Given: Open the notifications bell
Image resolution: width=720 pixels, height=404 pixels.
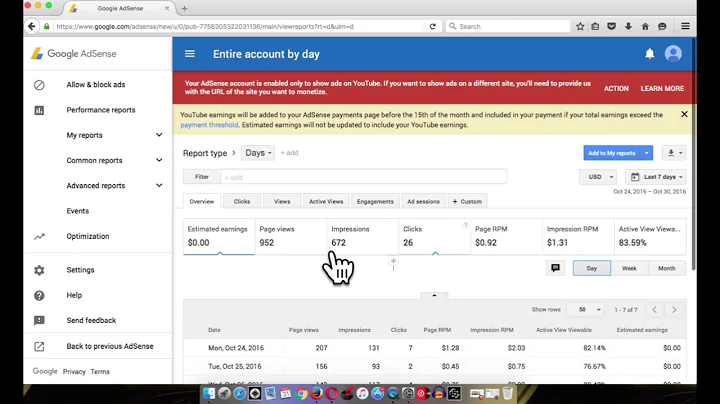Looking at the screenshot, I should 649,54.
